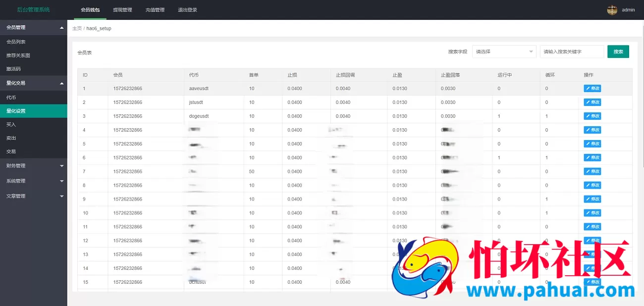Click 修改 button for row ID 11
644x306 pixels.
click(x=592, y=227)
